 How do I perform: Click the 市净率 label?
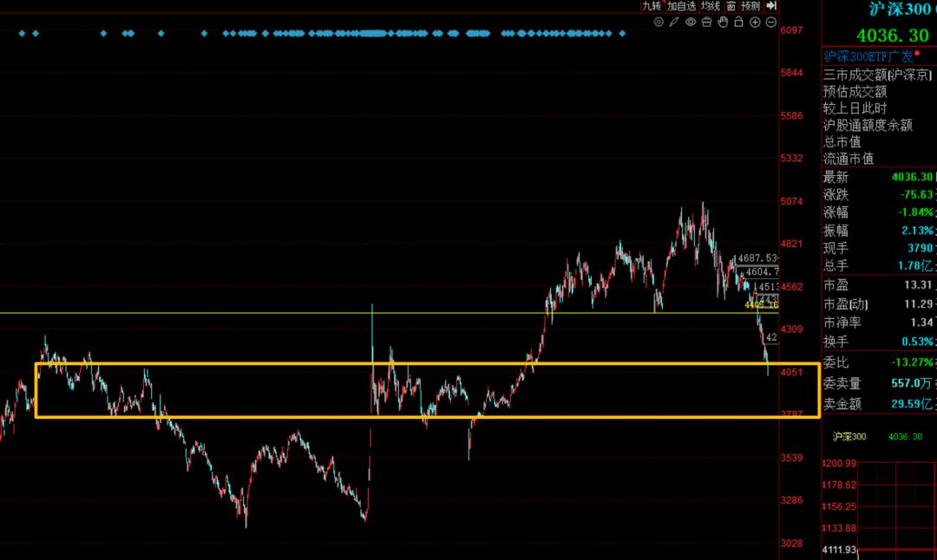click(x=842, y=322)
